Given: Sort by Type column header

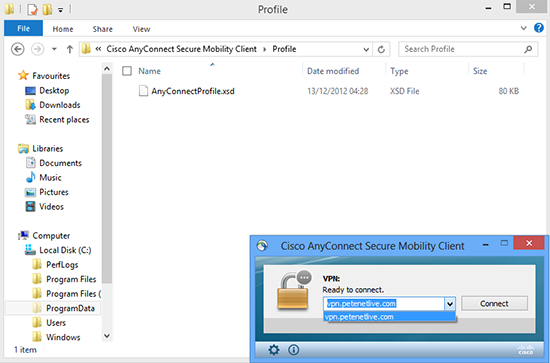Looking at the screenshot, I should [x=399, y=71].
